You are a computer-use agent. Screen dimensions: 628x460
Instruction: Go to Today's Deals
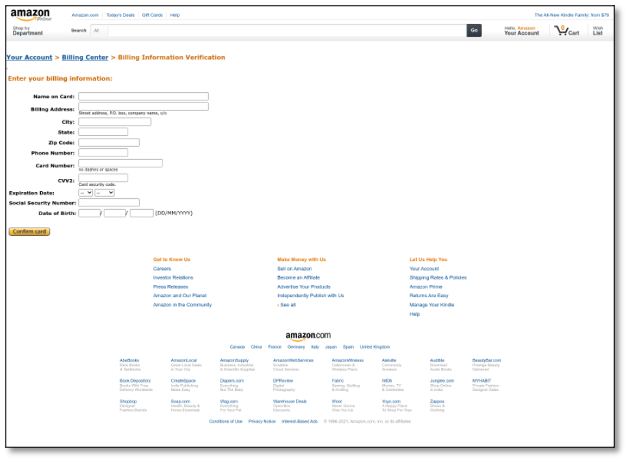[x=120, y=15]
